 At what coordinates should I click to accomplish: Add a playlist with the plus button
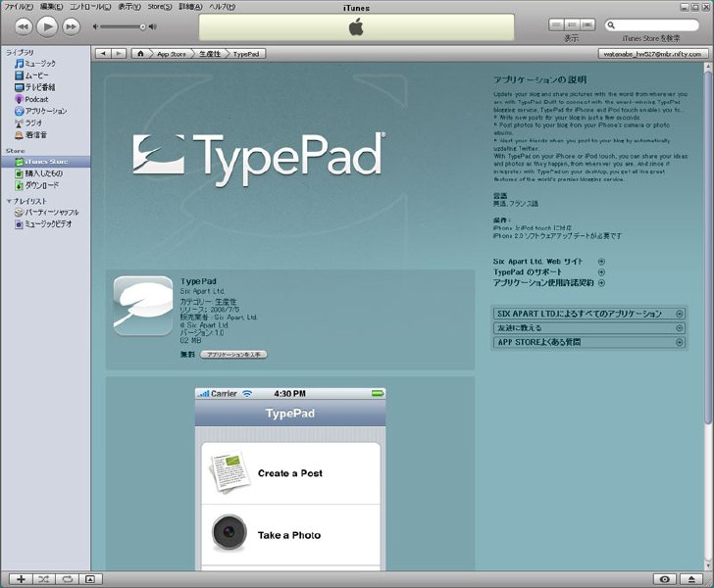click(21, 579)
